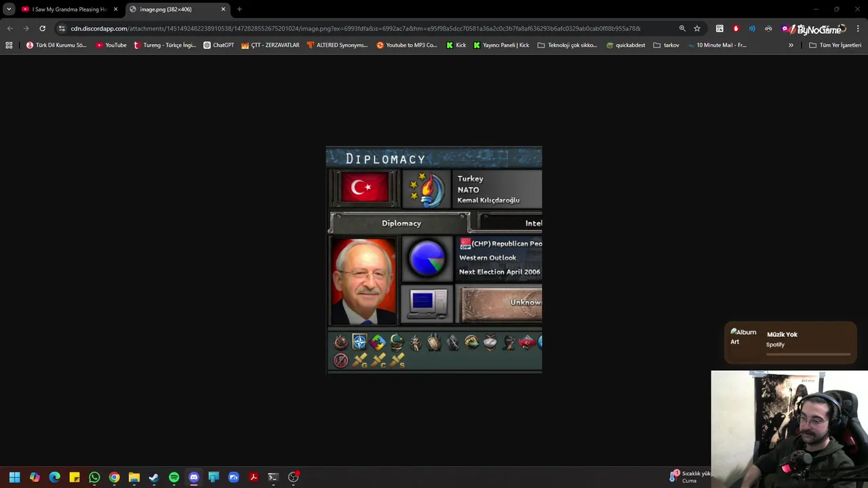868x488 pixels.
Task: Open Steam from the taskbar
Action: 154,477
